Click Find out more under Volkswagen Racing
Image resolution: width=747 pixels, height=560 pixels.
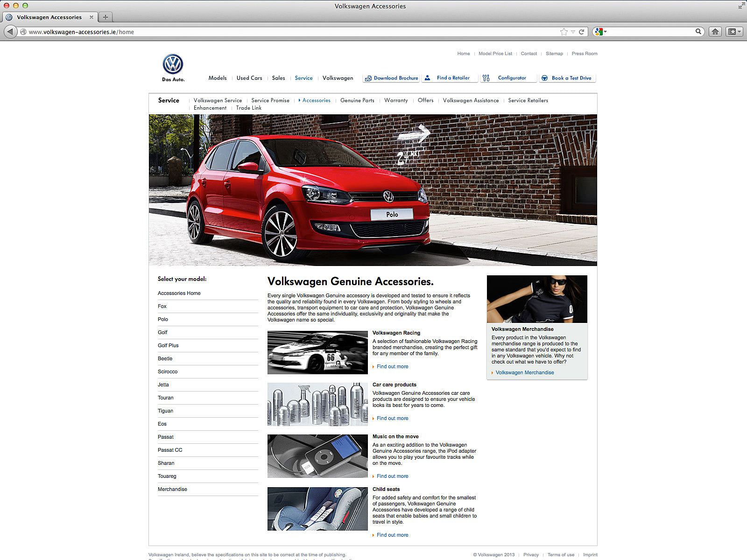[392, 366]
